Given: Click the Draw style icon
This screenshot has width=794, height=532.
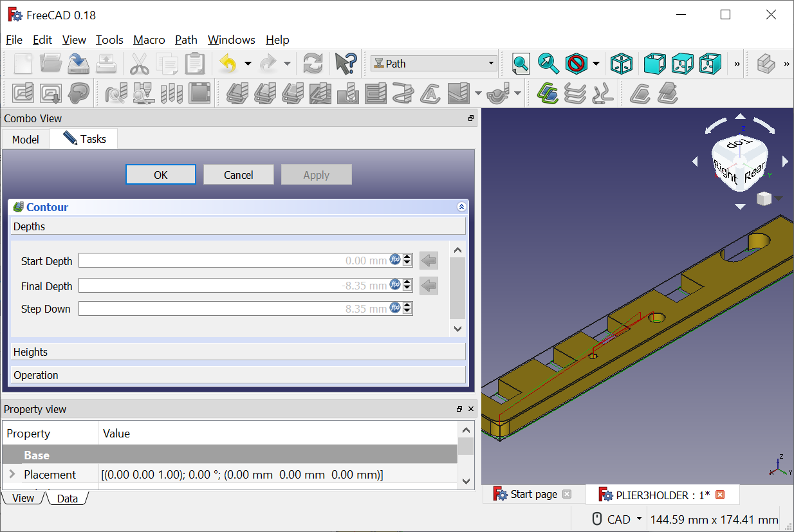Looking at the screenshot, I should click(x=576, y=64).
